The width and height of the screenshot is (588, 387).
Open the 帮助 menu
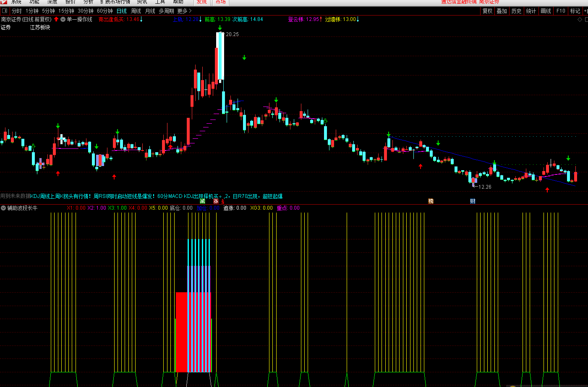(178, 2)
